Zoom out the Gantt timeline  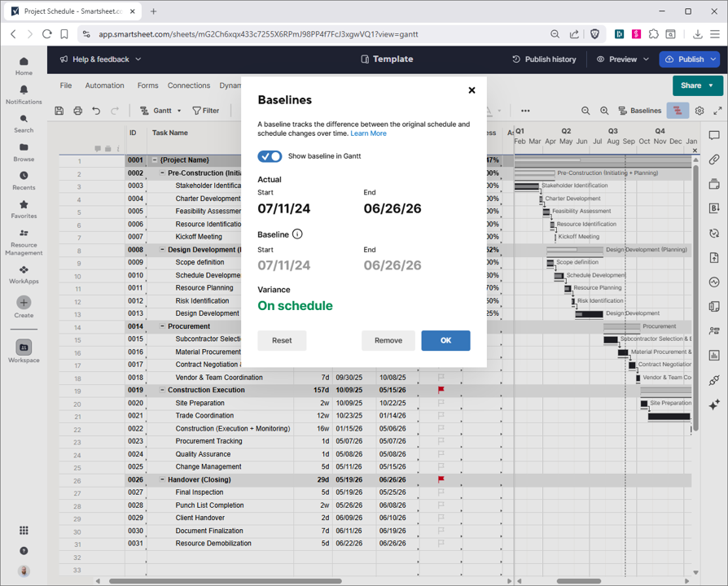click(x=585, y=111)
